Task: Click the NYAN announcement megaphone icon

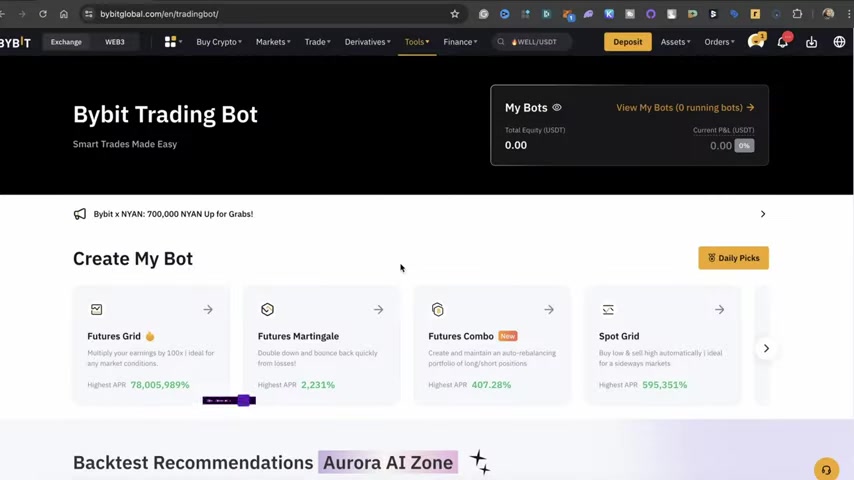Action: coord(80,214)
